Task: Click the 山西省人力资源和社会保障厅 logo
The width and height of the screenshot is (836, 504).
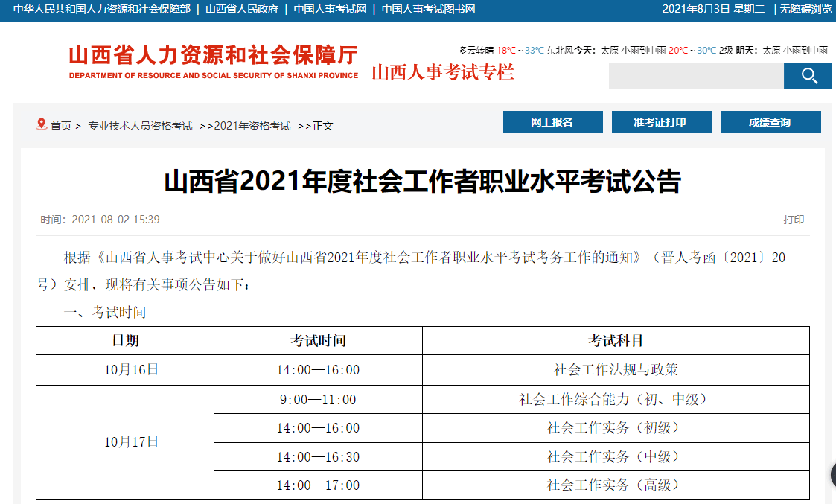Action: (x=213, y=62)
